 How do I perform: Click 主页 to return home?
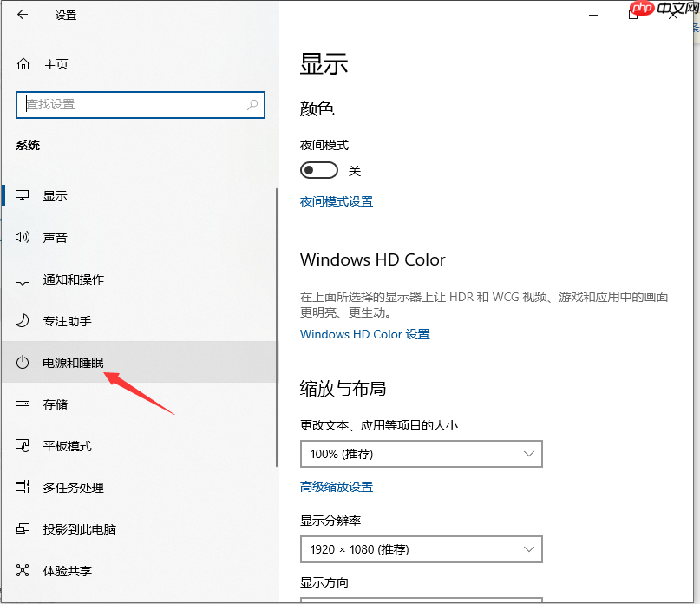(x=55, y=63)
